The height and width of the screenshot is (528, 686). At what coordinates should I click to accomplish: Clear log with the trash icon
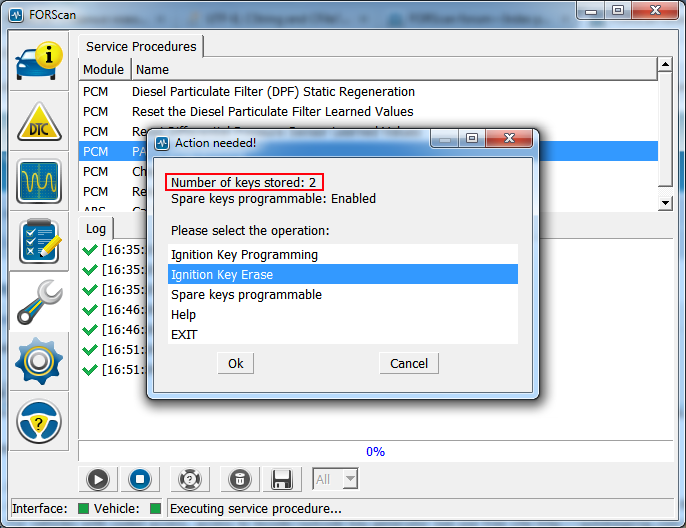pyautogui.click(x=240, y=479)
